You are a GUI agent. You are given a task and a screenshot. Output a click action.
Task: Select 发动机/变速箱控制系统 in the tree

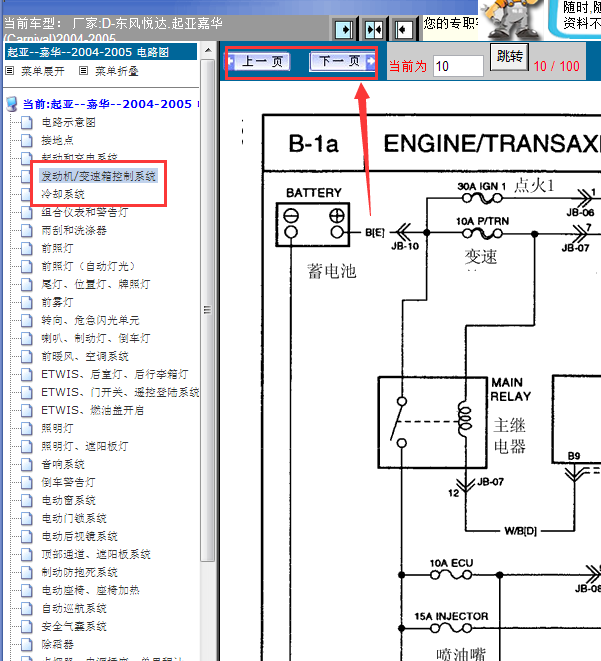tap(98, 176)
